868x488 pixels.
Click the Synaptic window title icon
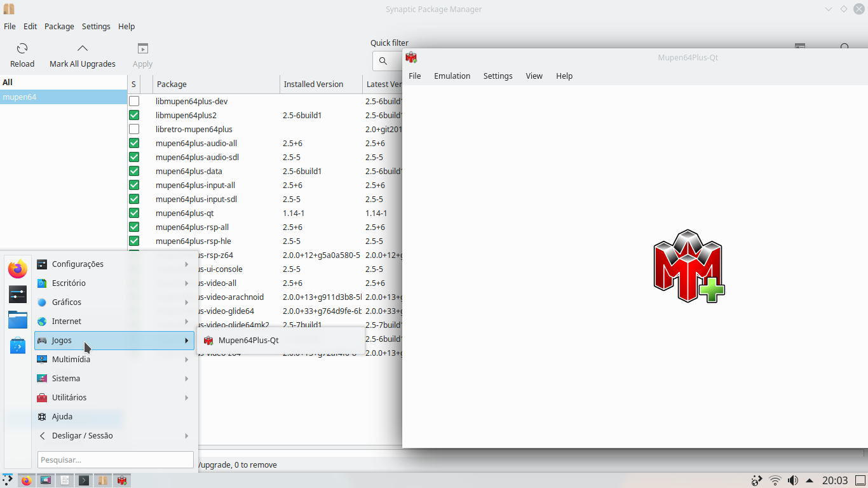tap(9, 9)
